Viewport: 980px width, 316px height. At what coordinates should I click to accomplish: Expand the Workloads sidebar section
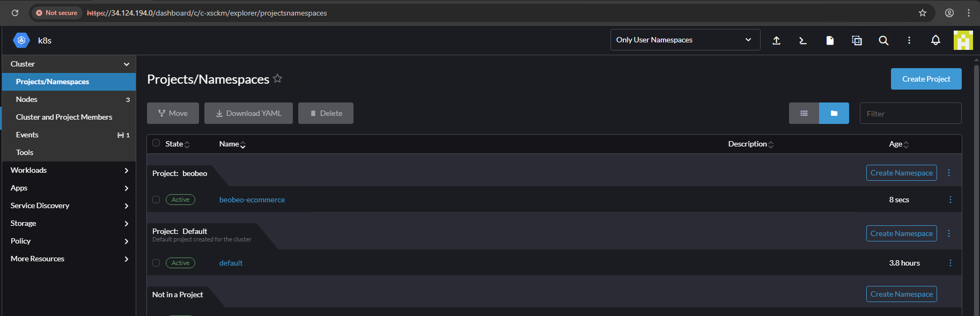[x=69, y=170]
